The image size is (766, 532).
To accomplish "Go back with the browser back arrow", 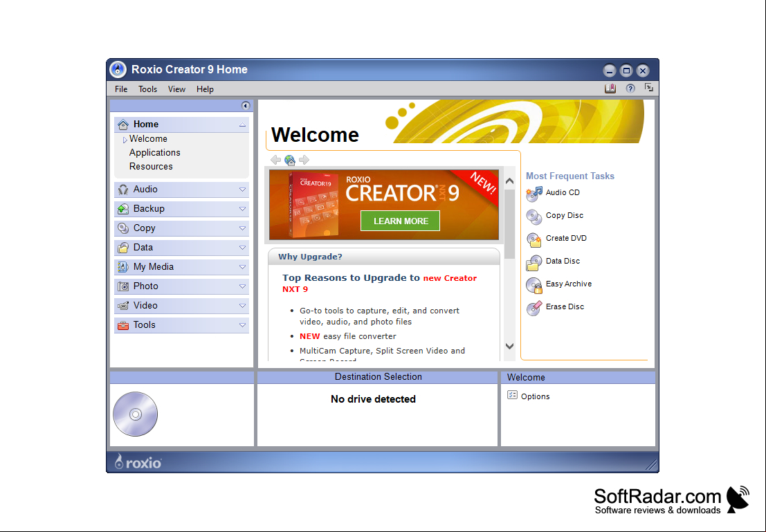I will click(275, 160).
